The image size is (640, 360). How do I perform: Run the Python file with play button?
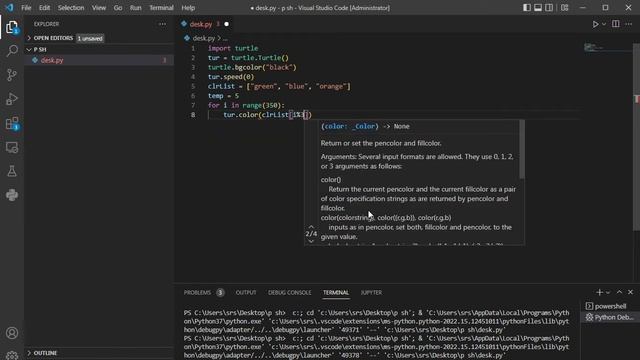coord(596,24)
